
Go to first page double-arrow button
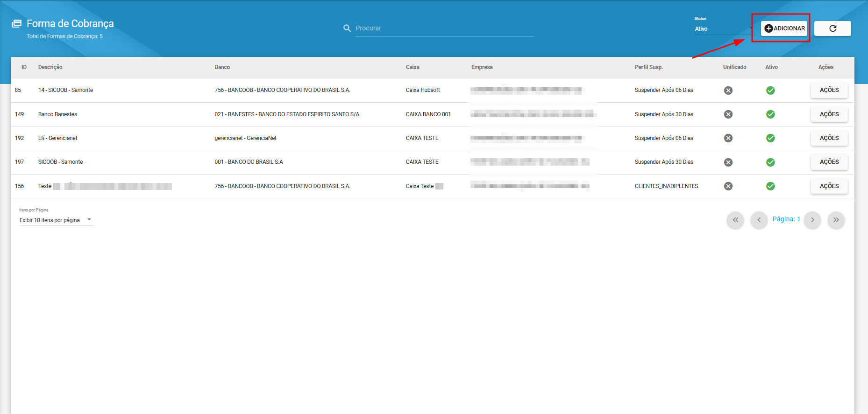point(735,220)
